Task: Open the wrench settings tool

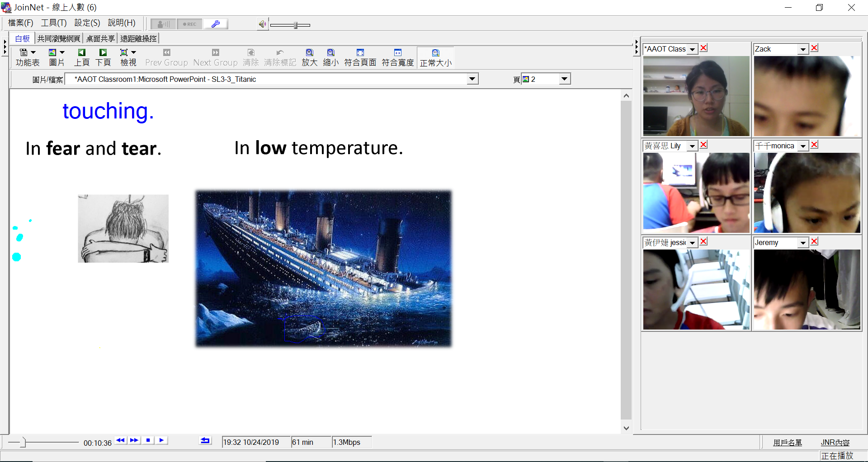Action: tap(216, 24)
